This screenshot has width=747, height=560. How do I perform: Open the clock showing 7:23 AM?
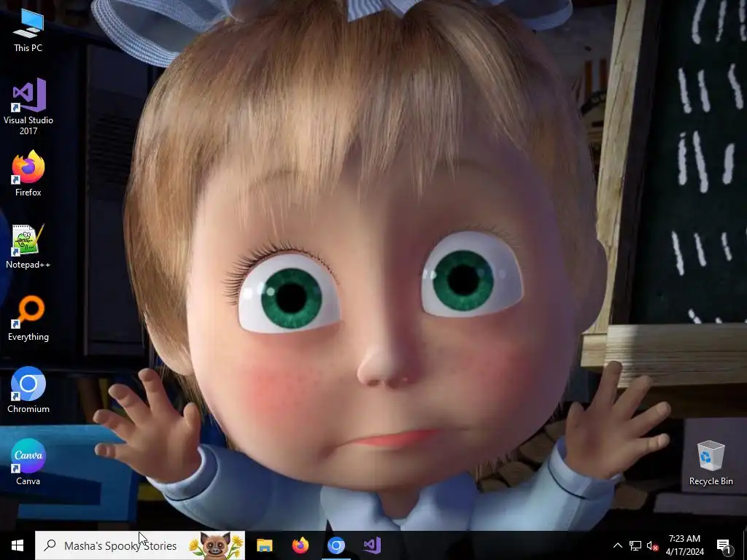(684, 545)
